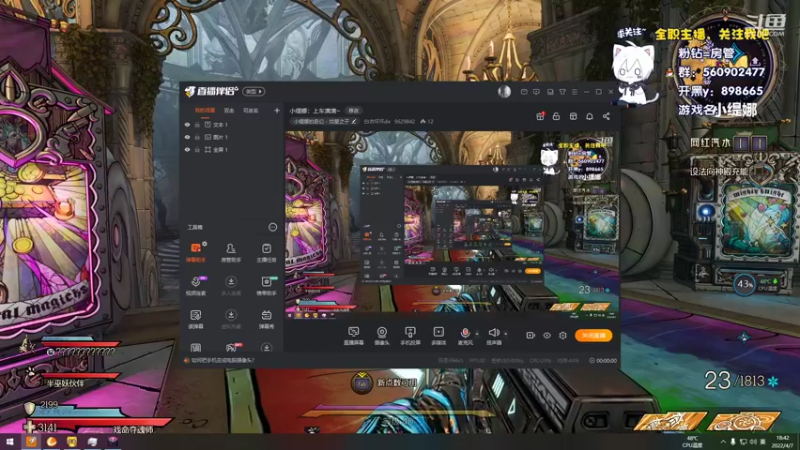Toggle the lock on 全屏 1 source
This screenshot has width=800, height=450.
(197, 149)
